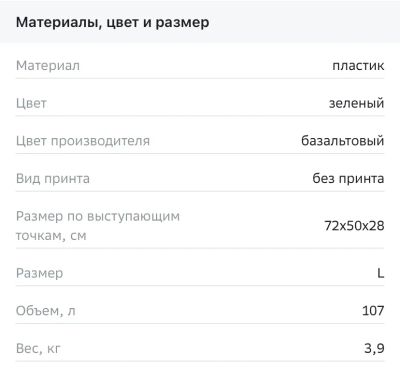Image resolution: width=400 pixels, height=378 pixels.
Task: Click the word 'производителя' in color label
Action: pos(100,142)
